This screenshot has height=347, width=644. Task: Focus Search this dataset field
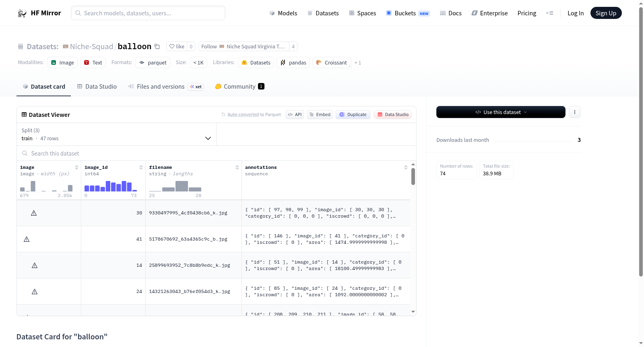coord(217,153)
